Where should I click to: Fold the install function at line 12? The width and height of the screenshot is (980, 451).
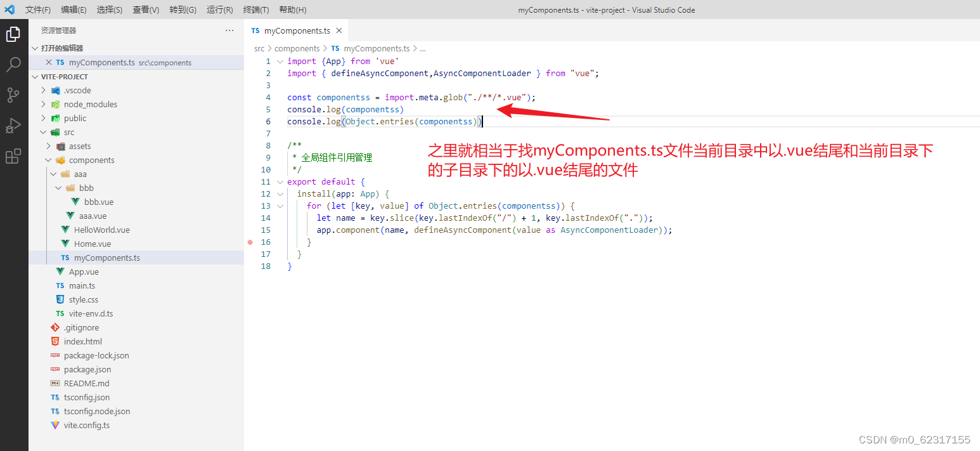(280, 194)
